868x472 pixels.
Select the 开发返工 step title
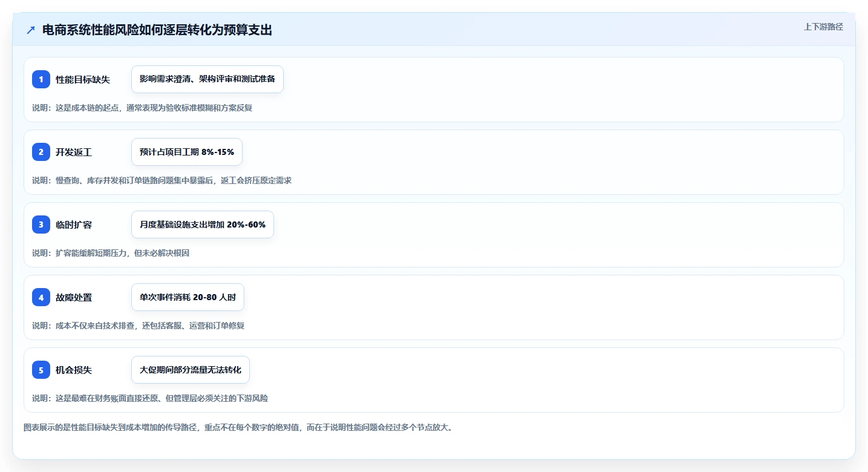pos(74,152)
